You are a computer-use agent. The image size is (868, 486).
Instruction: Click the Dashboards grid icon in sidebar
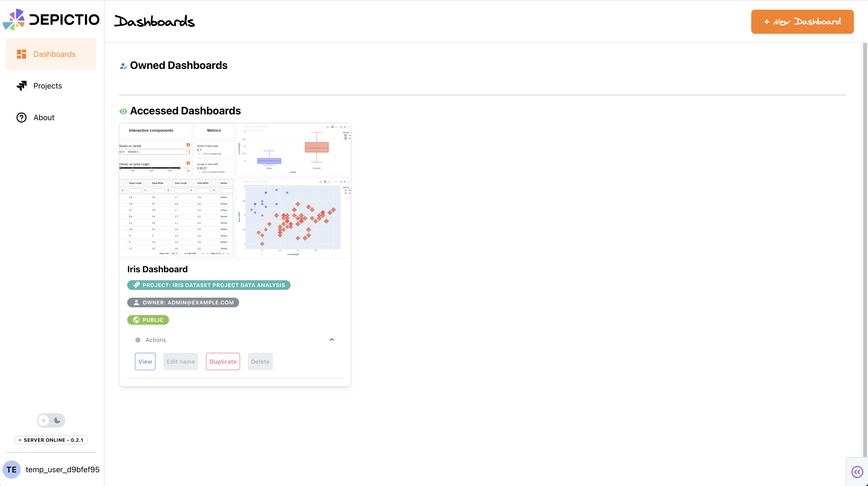point(22,54)
